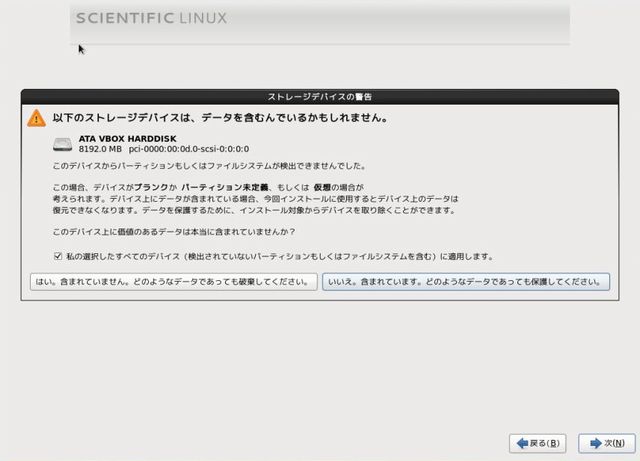Click the orange warning triangle icon
The width and height of the screenshot is (640, 461).
pyautogui.click(x=36, y=117)
